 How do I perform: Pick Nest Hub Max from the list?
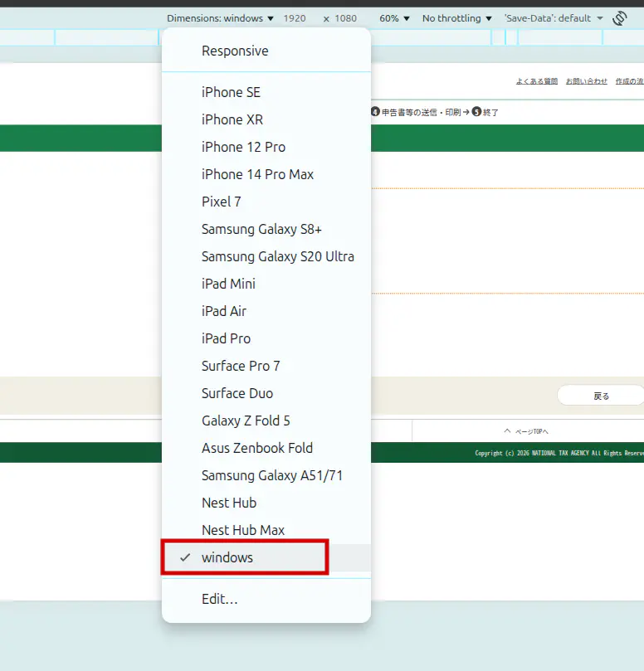pyautogui.click(x=243, y=530)
